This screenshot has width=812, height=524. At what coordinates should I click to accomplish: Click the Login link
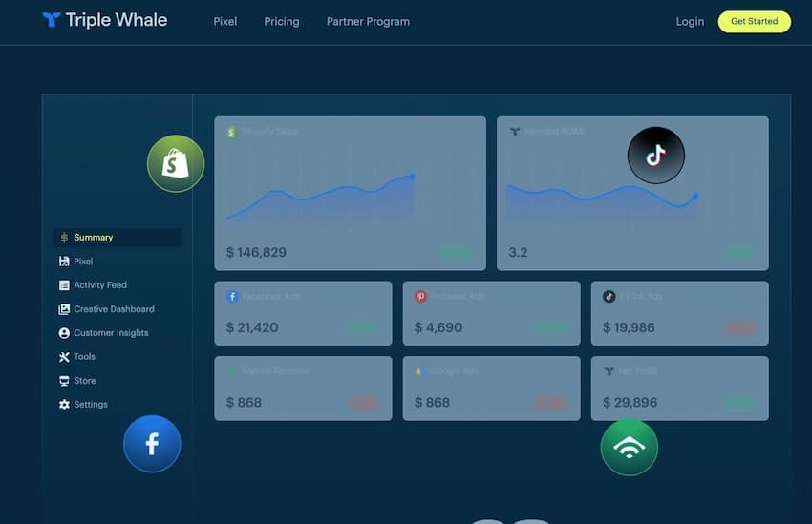[690, 21]
